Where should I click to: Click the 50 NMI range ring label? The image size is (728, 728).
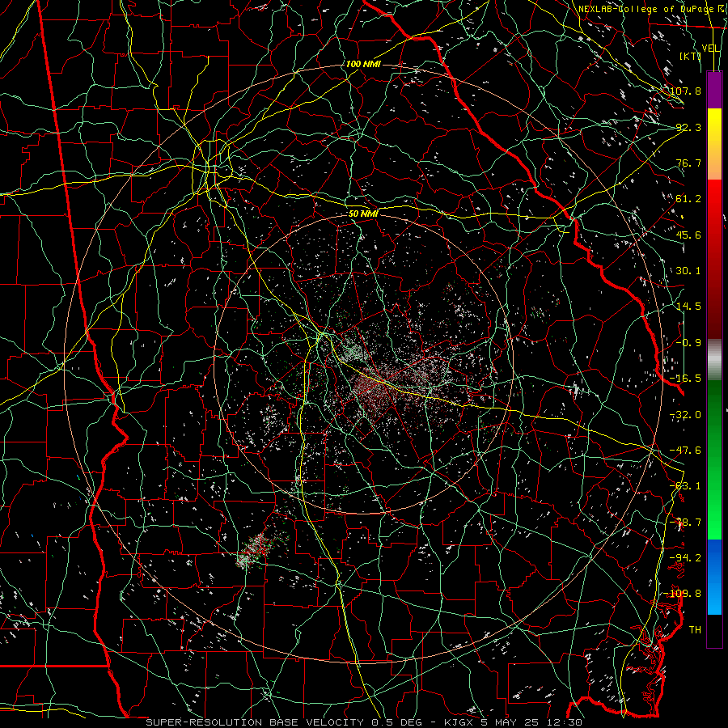pyautogui.click(x=363, y=214)
